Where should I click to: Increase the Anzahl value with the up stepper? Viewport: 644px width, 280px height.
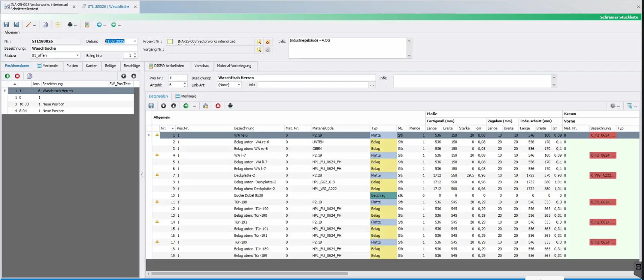185,83
